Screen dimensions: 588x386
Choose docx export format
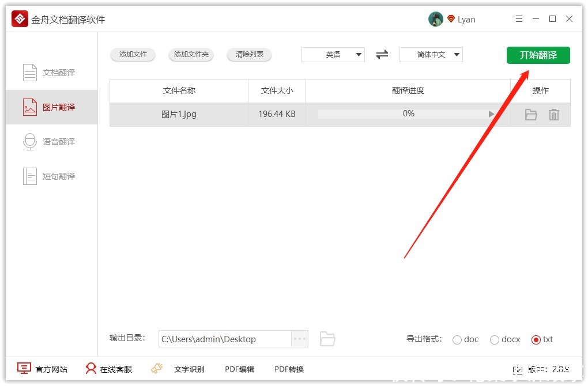coord(495,339)
